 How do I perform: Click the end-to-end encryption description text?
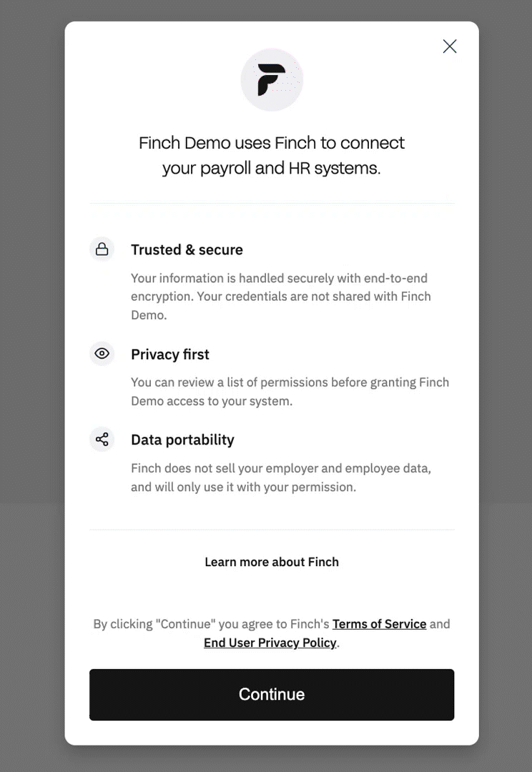point(281,297)
